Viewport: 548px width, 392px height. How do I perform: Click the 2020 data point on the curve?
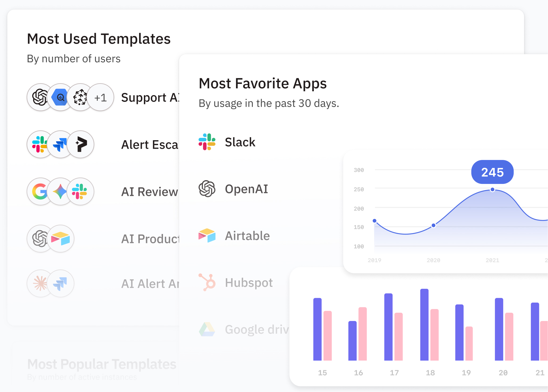click(433, 225)
